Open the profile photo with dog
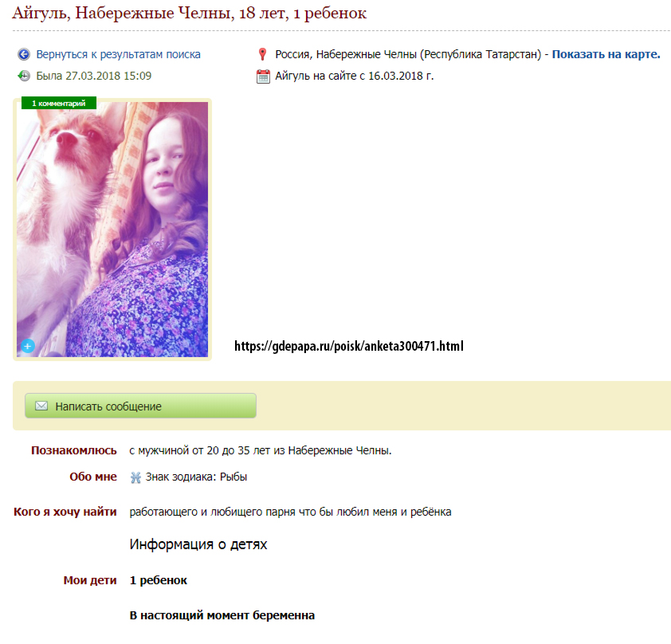Viewport: 671px width, 644px height. [112, 230]
